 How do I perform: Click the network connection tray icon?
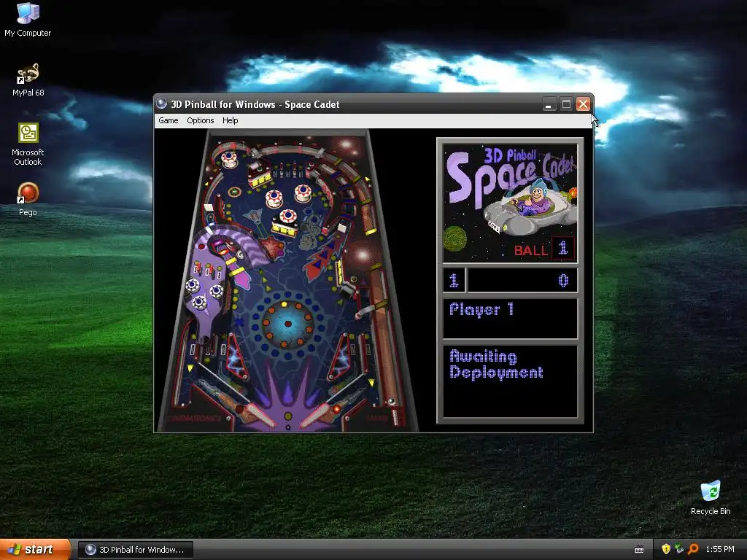point(679,549)
